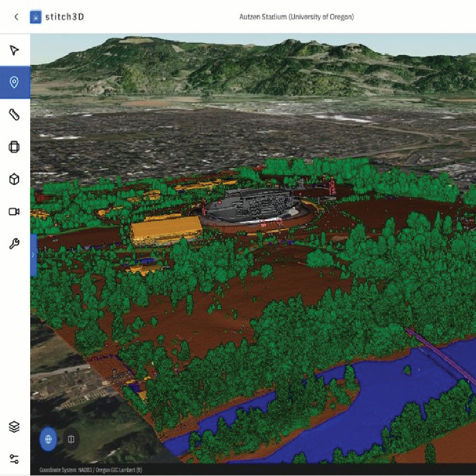This screenshot has width=476, height=476.
Task: Toggle the split-view compare button
Action: pos(71,439)
